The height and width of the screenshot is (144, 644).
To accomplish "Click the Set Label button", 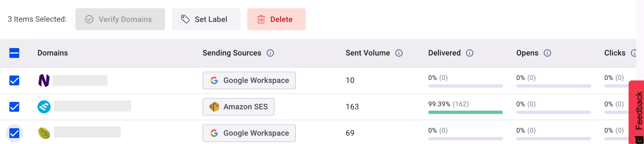I will [x=206, y=19].
